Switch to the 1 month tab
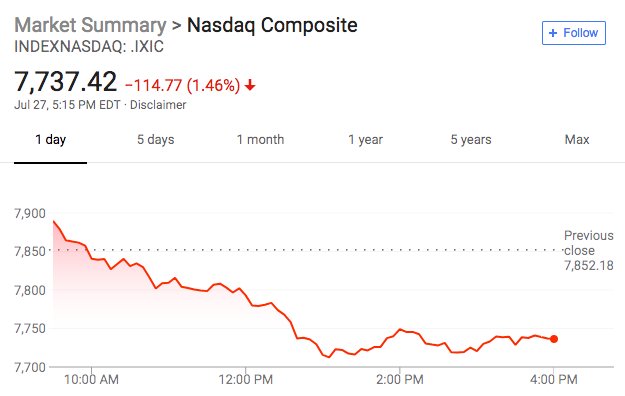Screen dimensions: 625x396 tap(260, 140)
